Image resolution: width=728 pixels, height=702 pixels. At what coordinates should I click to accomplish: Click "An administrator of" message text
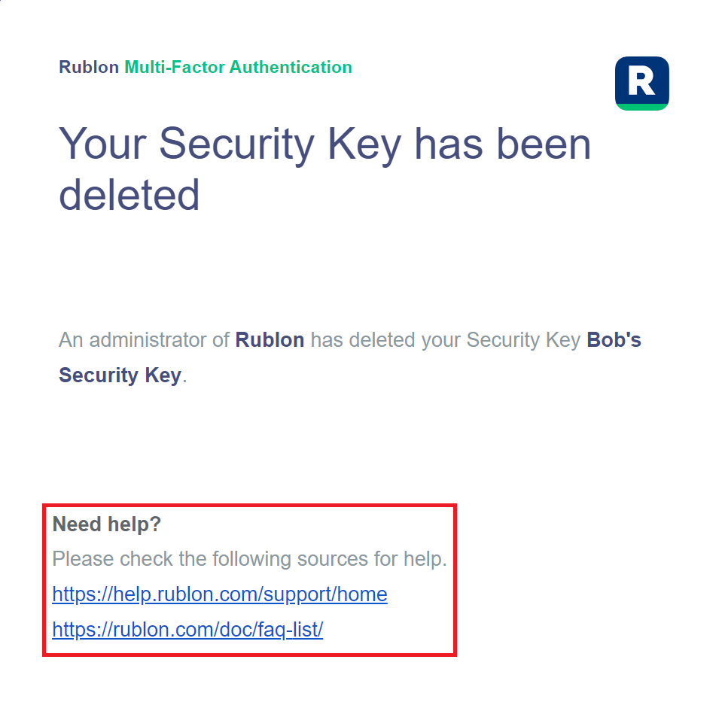[144, 340]
